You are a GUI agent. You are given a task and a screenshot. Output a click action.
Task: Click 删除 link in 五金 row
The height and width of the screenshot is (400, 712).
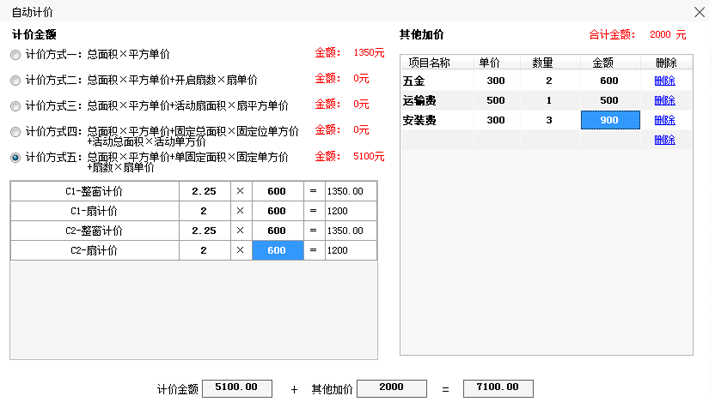pyautogui.click(x=664, y=80)
